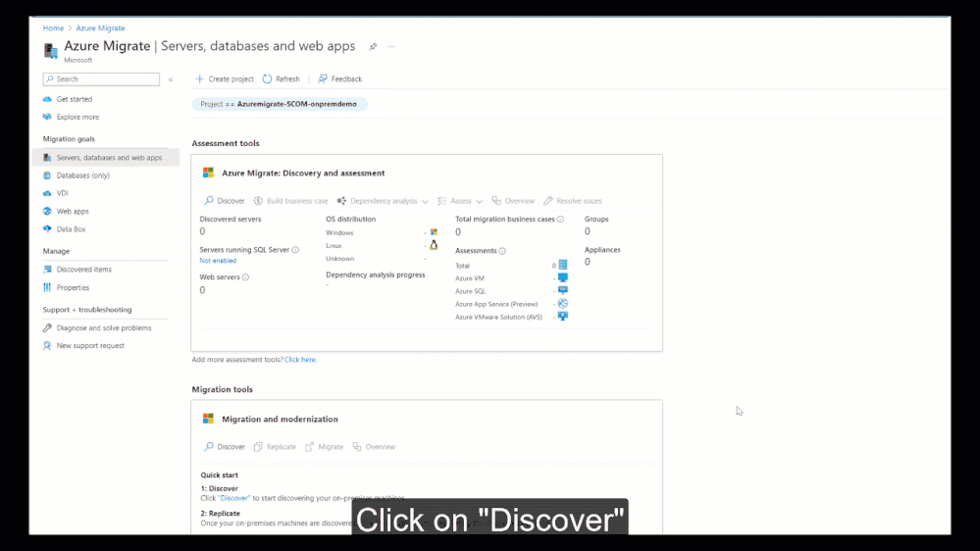
Task: Open the more options ellipsis in header
Action: coord(390,47)
